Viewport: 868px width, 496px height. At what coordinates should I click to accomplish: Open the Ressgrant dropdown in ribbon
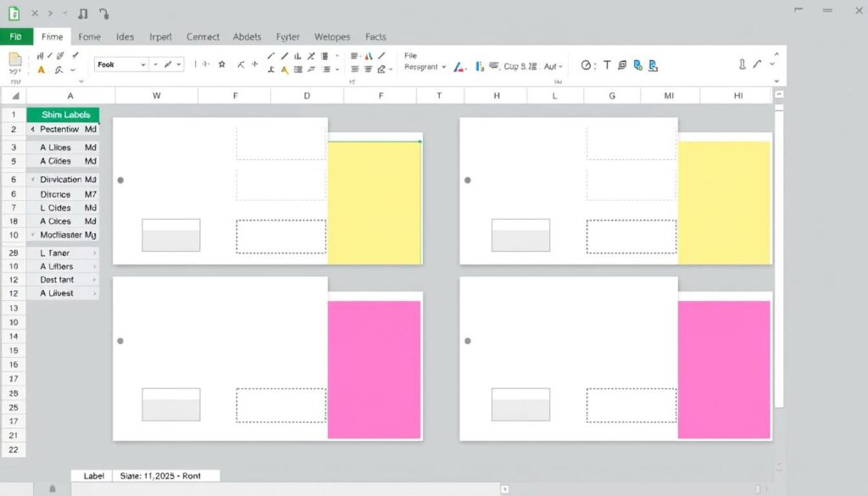tap(444, 67)
